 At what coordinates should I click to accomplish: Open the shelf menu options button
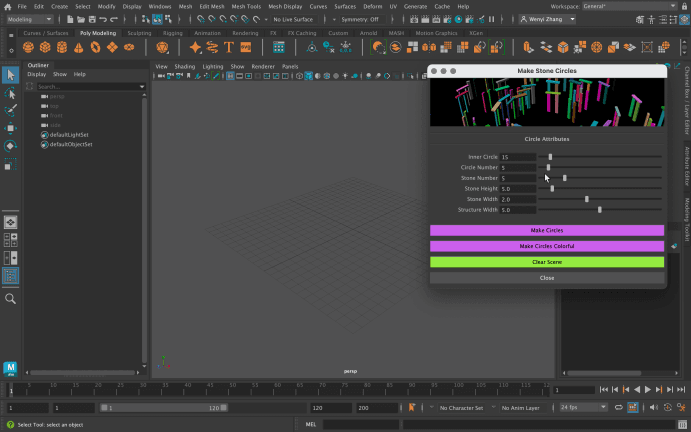point(11,35)
